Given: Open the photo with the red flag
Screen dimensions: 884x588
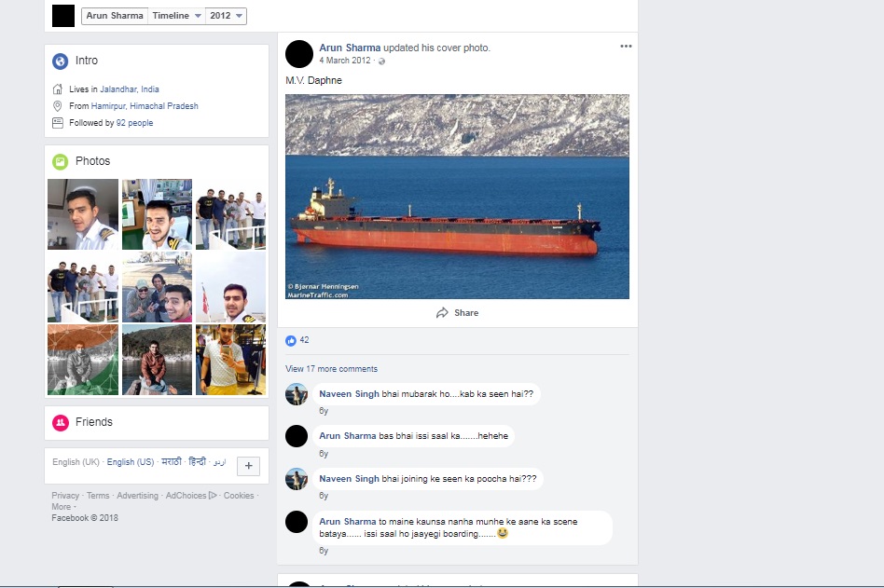Looking at the screenshot, I should click(230, 287).
